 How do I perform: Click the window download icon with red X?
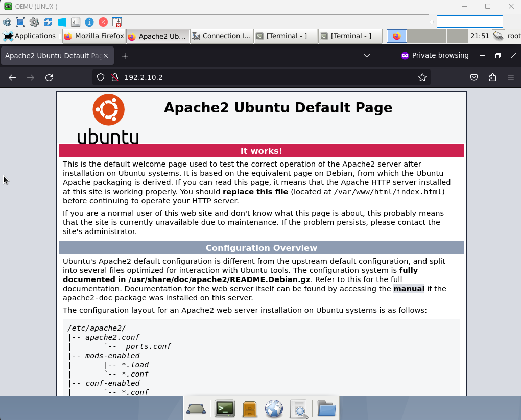pos(117,22)
